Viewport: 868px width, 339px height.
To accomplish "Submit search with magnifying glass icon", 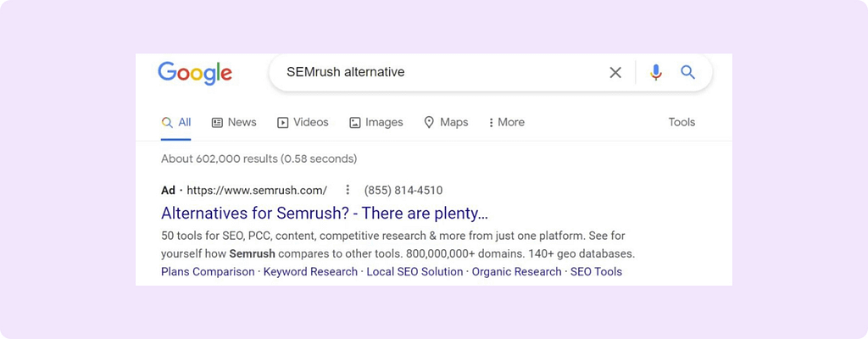I will point(687,73).
